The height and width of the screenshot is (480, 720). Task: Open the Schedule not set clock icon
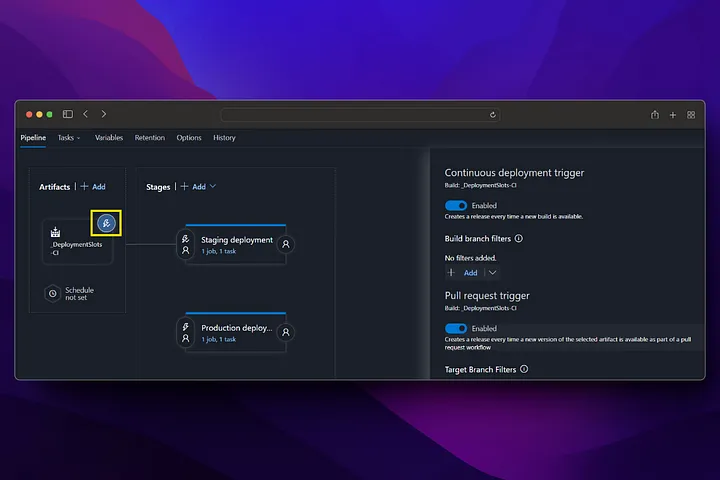(x=53, y=294)
